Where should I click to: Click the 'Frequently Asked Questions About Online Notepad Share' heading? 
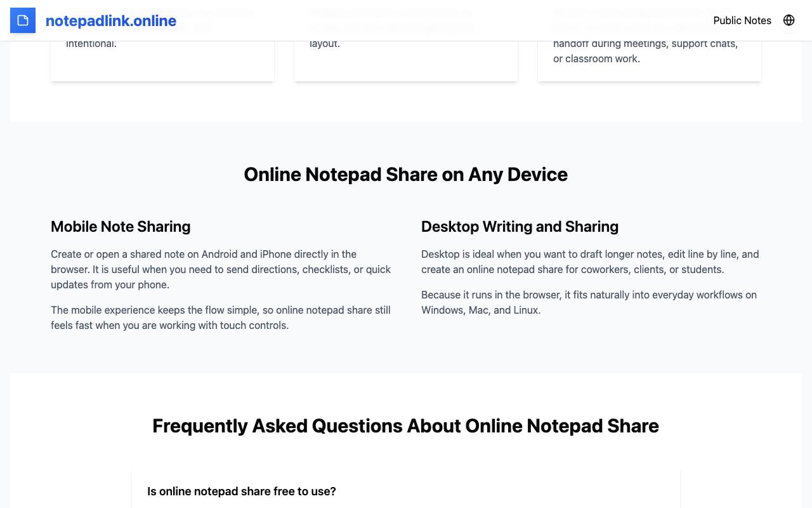pos(406,425)
